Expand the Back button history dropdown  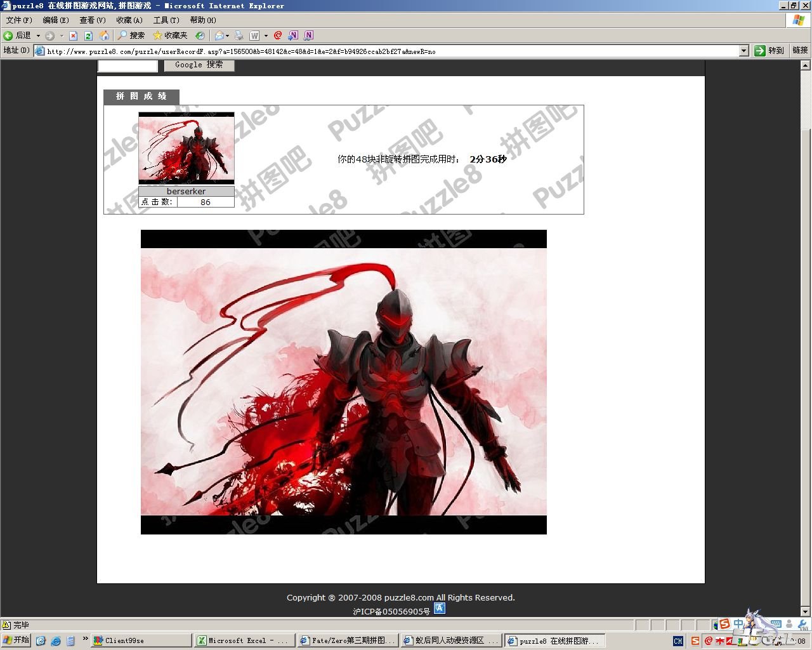(38, 36)
